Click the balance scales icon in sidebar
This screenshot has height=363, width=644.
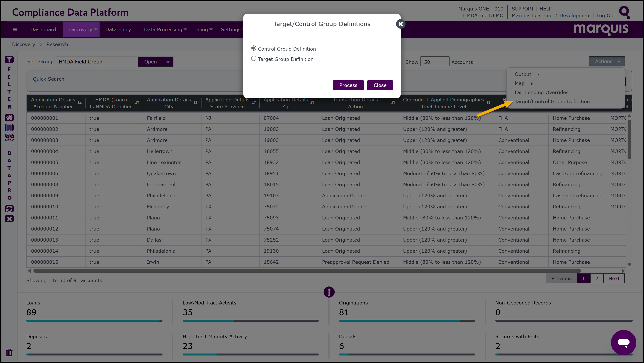[9, 137]
